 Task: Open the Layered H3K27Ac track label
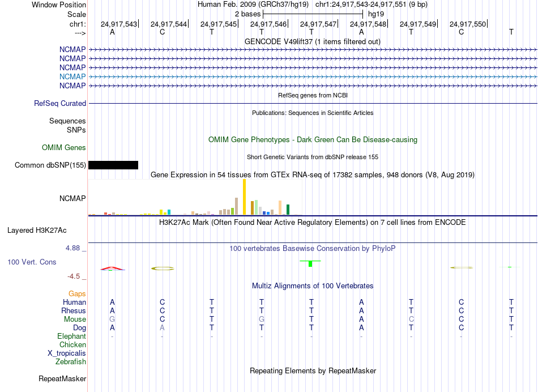pos(37,231)
